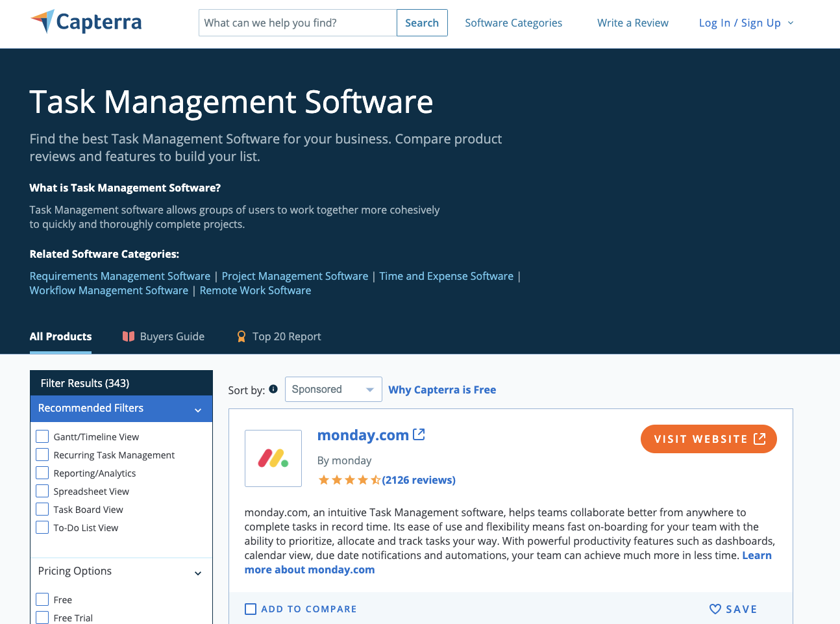Check the Gantt/Timeline View filter
Viewport: 840px width, 624px height.
pos(42,436)
